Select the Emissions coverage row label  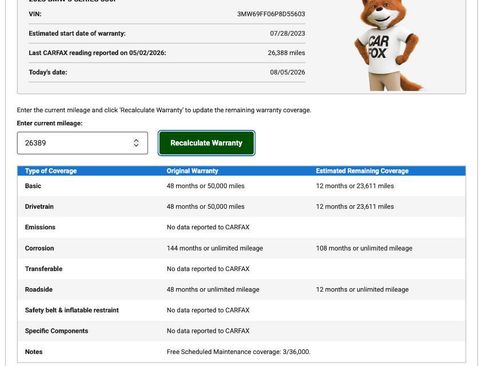pyautogui.click(x=40, y=227)
